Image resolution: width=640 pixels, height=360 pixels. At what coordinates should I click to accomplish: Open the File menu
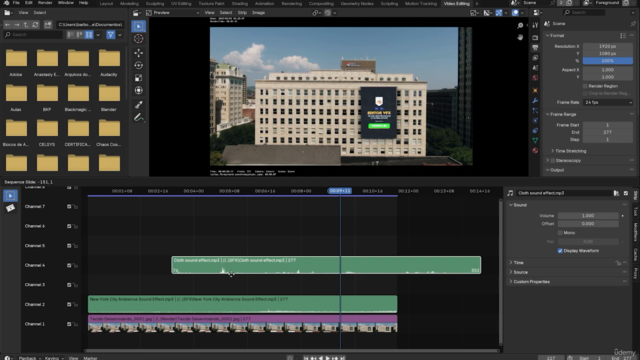pyautogui.click(x=16, y=3)
